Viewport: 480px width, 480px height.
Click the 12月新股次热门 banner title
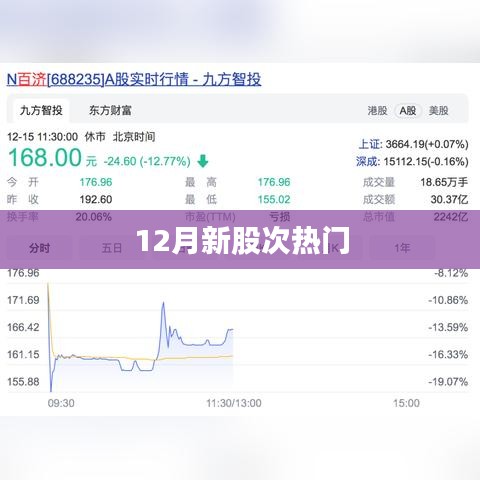tap(243, 241)
